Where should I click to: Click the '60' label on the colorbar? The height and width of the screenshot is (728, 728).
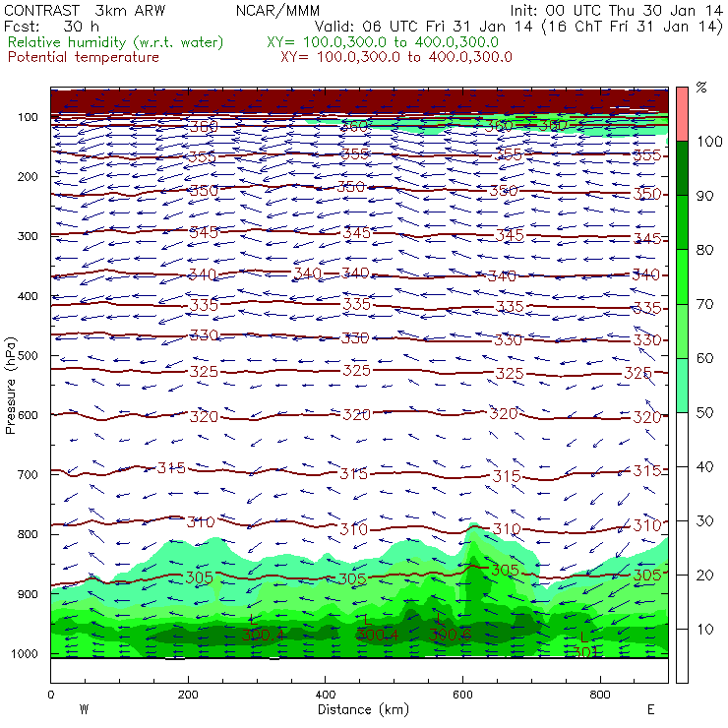[704, 358]
